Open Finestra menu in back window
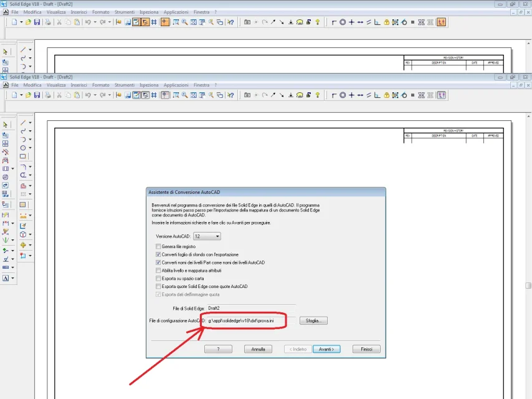 [x=202, y=12]
